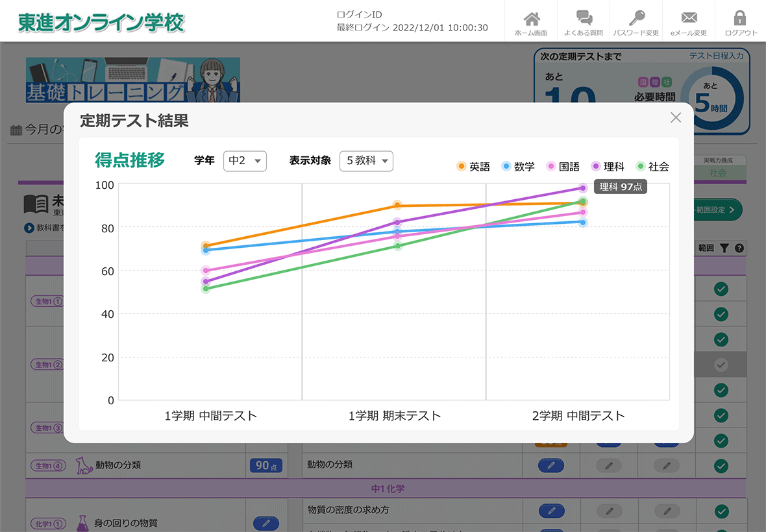The height and width of the screenshot is (532, 766).
Task: Click the 理科 97点 tooltip label
Action: [621, 187]
